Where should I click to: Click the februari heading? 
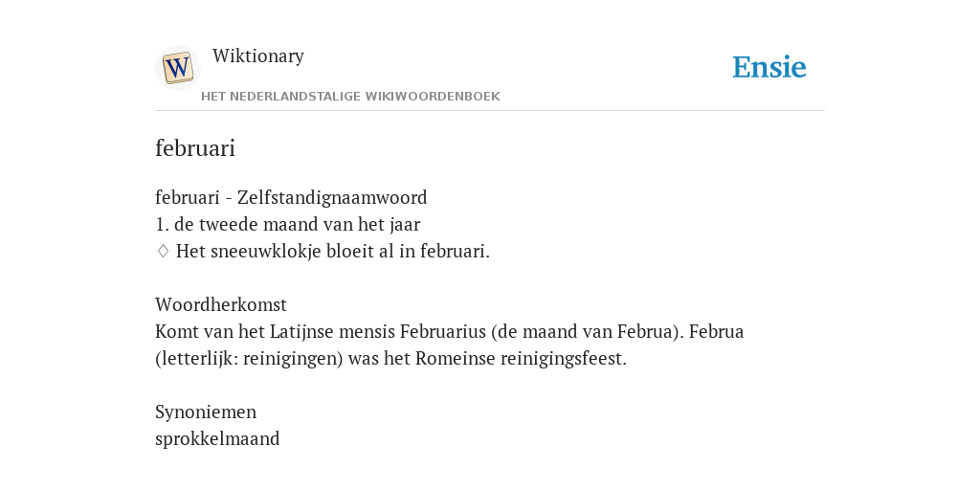pyautogui.click(x=195, y=148)
